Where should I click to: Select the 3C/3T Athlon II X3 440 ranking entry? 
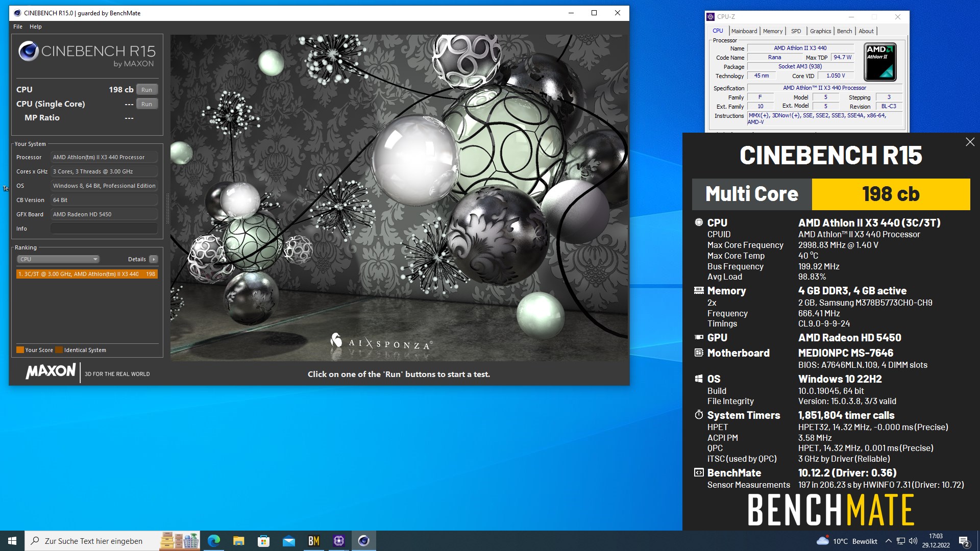pyautogui.click(x=87, y=274)
